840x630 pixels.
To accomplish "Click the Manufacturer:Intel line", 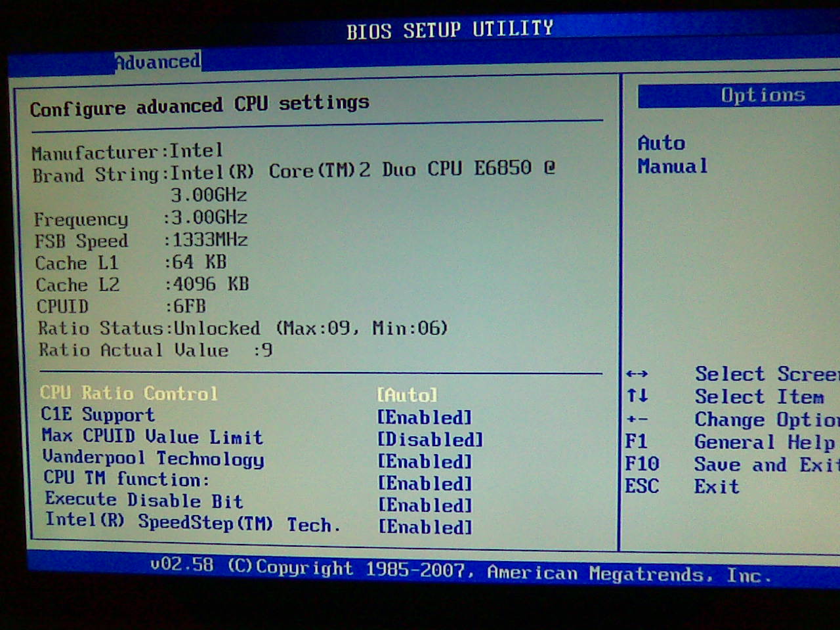I will tap(127, 152).
